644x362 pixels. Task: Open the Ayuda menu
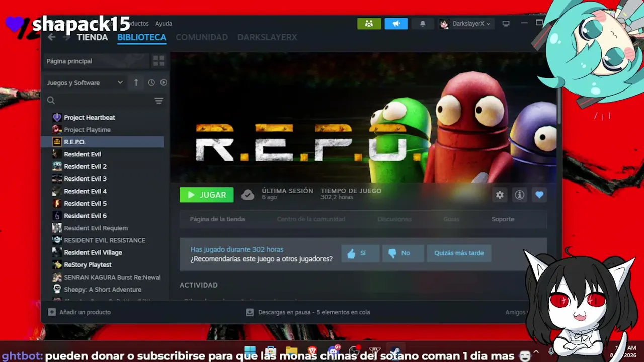coord(164,24)
